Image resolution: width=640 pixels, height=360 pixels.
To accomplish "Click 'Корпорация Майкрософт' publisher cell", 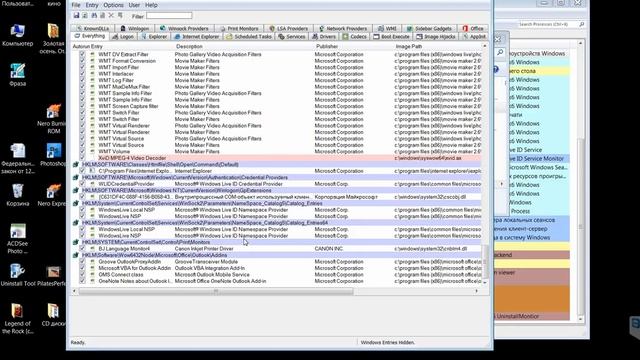I will click(346, 197).
